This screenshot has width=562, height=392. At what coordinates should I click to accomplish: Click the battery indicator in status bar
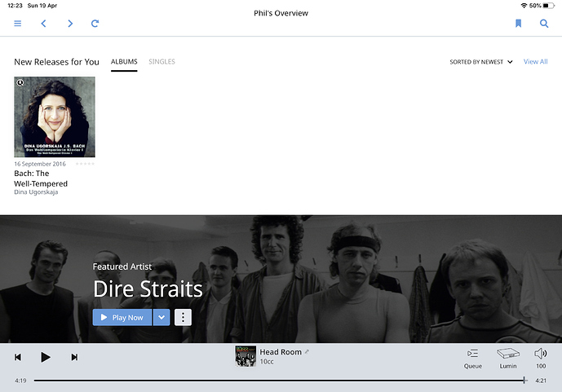pyautogui.click(x=548, y=6)
